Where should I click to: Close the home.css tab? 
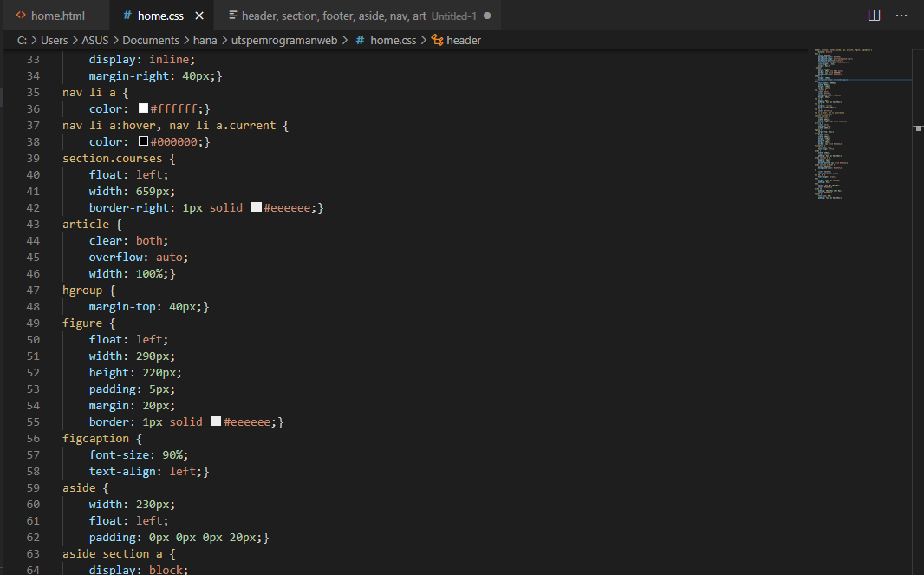pyautogui.click(x=199, y=16)
